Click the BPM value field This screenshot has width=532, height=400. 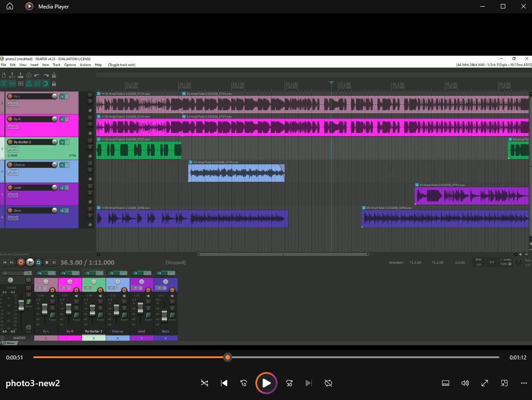point(479,264)
